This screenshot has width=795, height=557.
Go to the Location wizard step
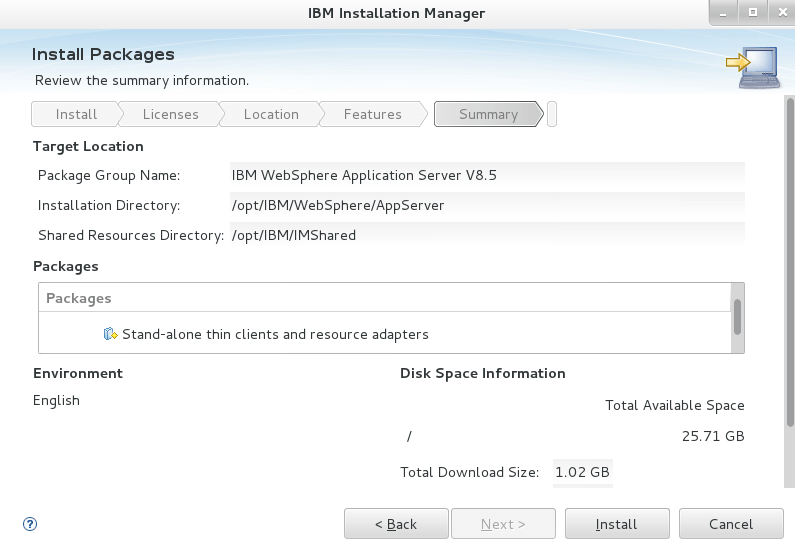click(271, 114)
